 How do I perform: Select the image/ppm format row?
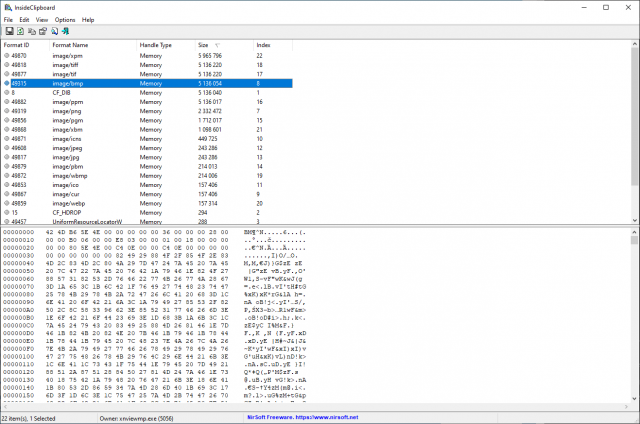tap(147, 102)
